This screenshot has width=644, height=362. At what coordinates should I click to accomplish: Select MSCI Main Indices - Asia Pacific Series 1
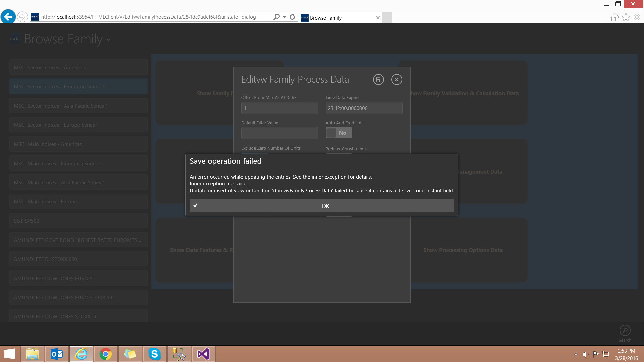(x=78, y=182)
